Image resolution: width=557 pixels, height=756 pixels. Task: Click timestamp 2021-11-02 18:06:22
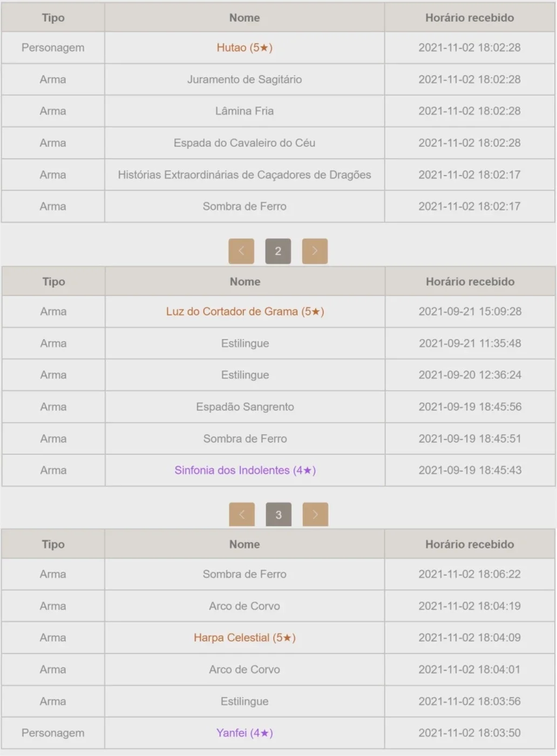click(470, 574)
